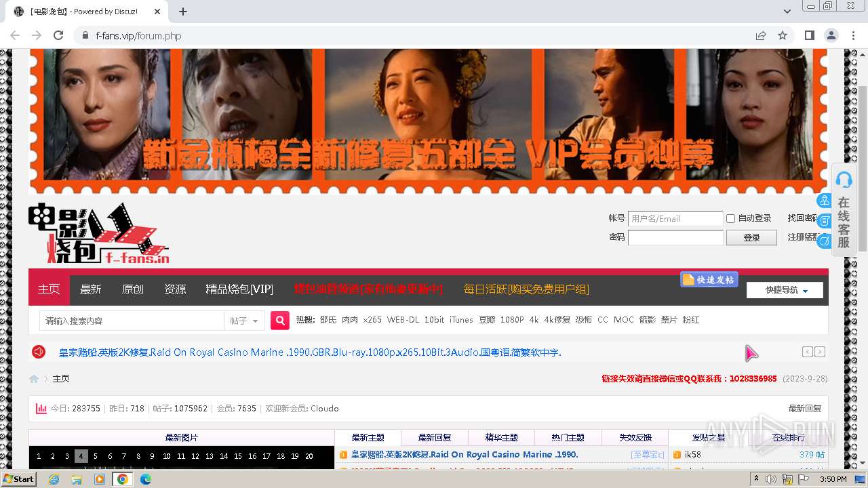Click the 登录 login button
This screenshot has height=488, width=868.
pyautogui.click(x=751, y=237)
